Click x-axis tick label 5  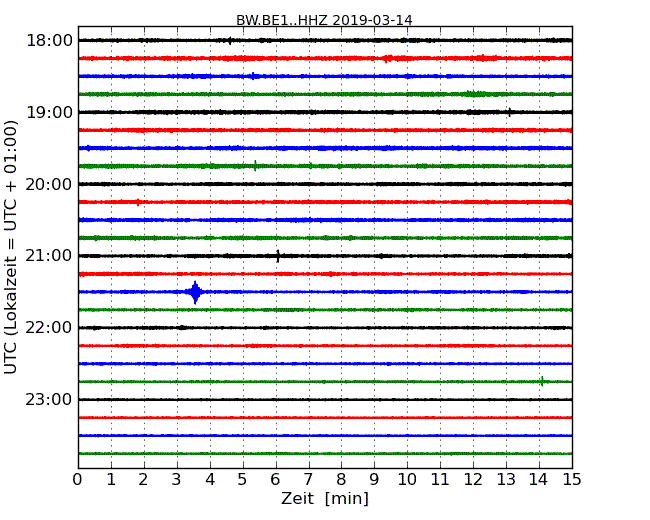(x=243, y=480)
